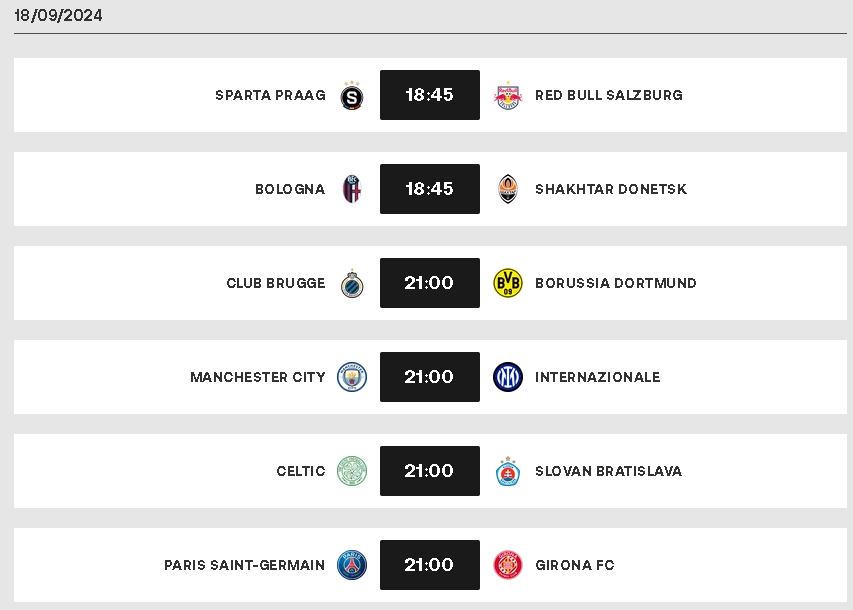Click the Internazionale logo
Screen dimensions: 853x610
[x=508, y=377]
